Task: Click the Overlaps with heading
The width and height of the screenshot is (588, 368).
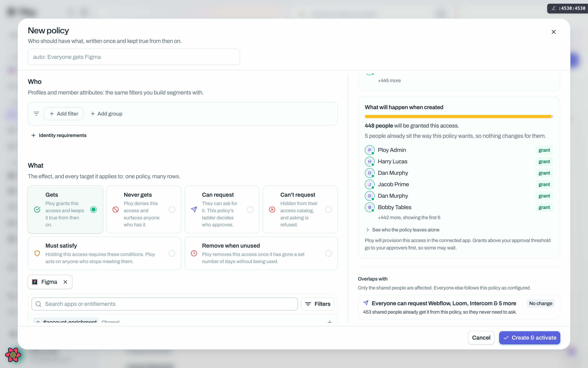Action: tap(373, 279)
